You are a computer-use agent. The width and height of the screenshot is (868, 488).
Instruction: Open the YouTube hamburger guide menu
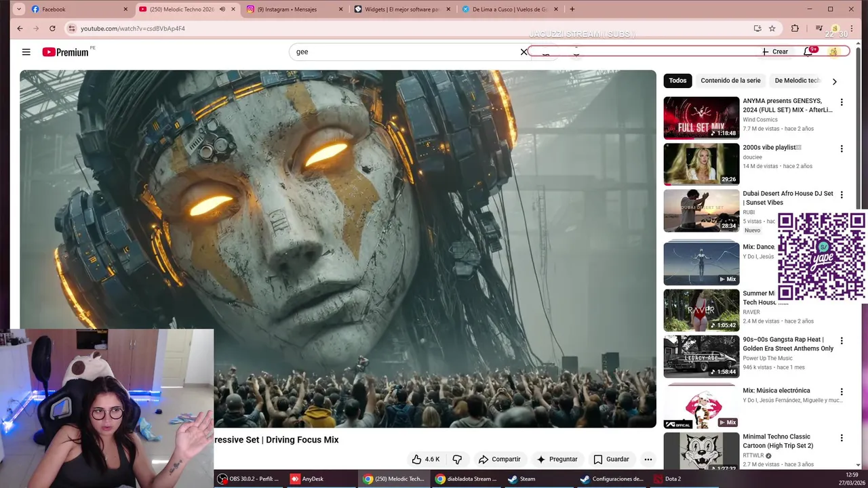pos(26,52)
